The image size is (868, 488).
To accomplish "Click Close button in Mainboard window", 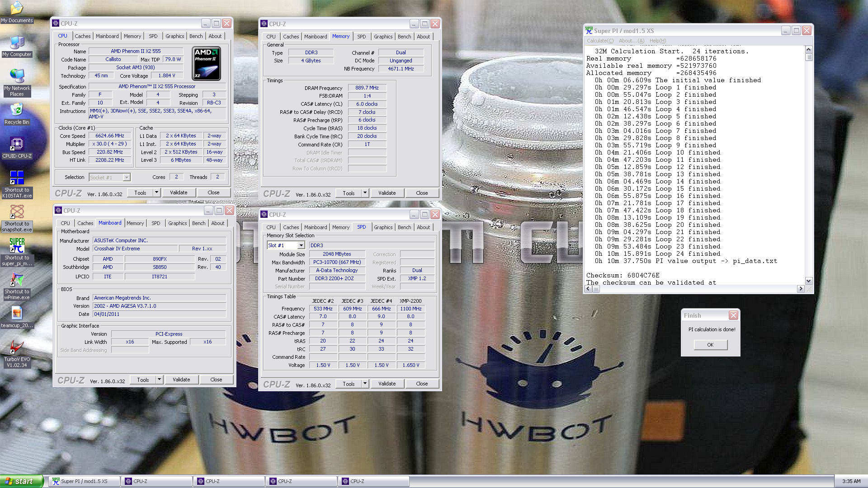I will (x=216, y=380).
